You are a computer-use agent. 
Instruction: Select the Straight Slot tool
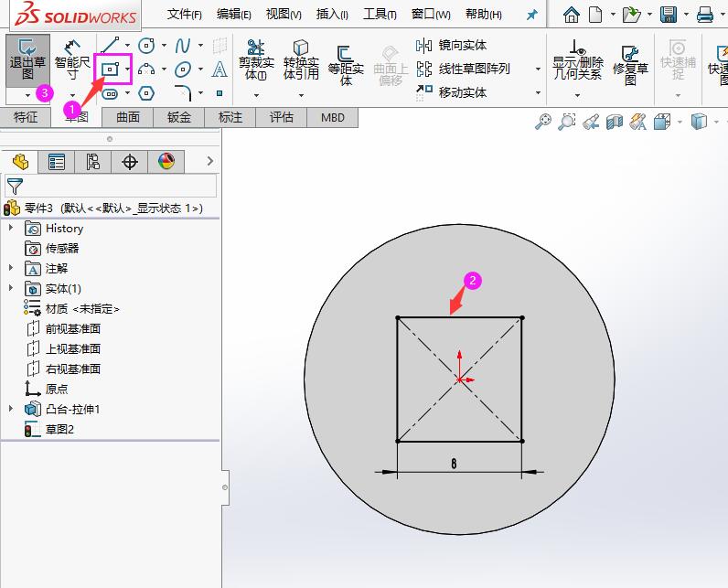[x=110, y=94]
